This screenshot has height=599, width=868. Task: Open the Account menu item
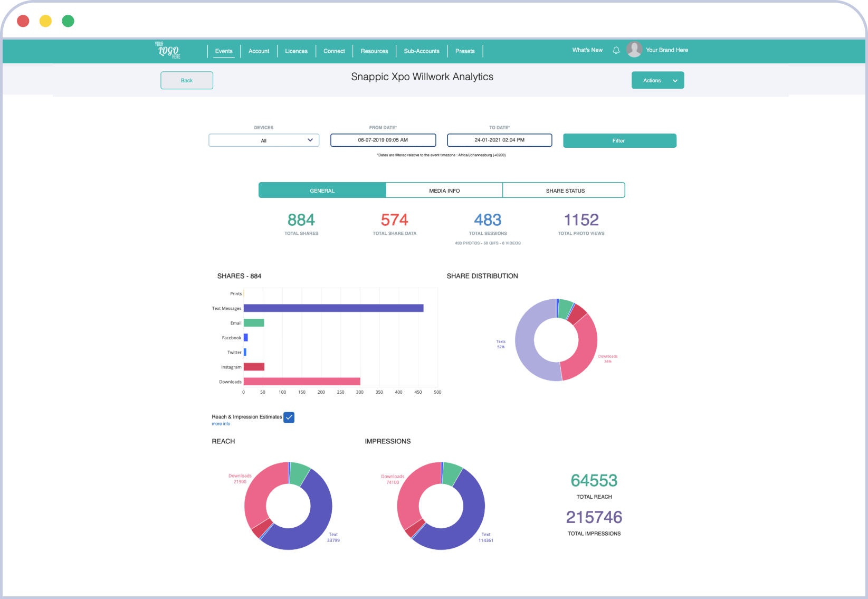point(259,51)
